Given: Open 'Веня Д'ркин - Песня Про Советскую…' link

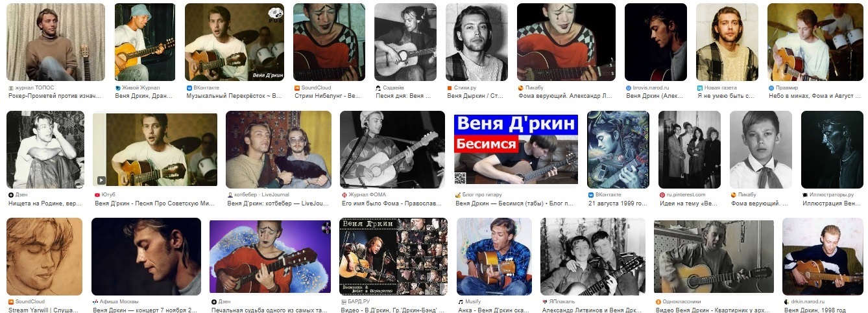Looking at the screenshot, I should (x=154, y=203).
